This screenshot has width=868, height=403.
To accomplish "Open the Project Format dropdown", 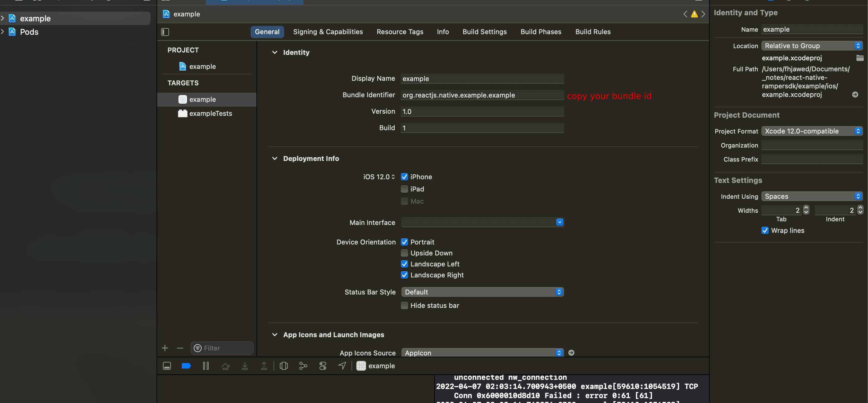I will 811,131.
